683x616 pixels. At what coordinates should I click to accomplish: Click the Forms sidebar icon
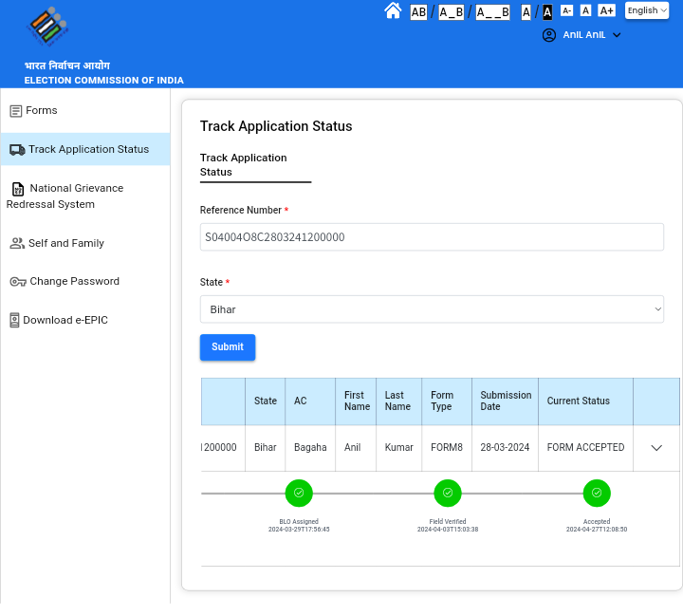click(16, 111)
